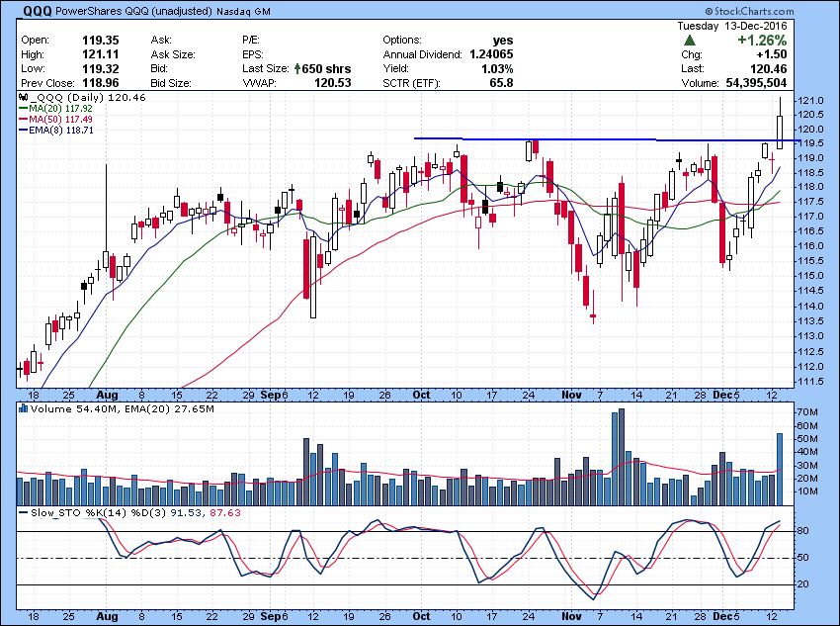Click the Low value 119.32
Image resolution: width=840 pixels, height=626 pixels.
point(101,68)
